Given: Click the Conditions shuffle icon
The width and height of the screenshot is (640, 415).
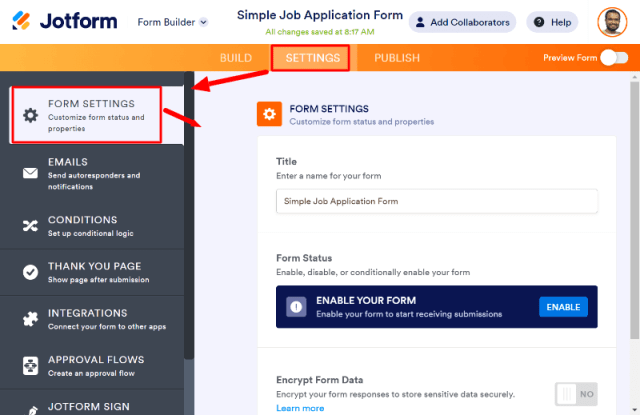Looking at the screenshot, I should pos(30,226).
